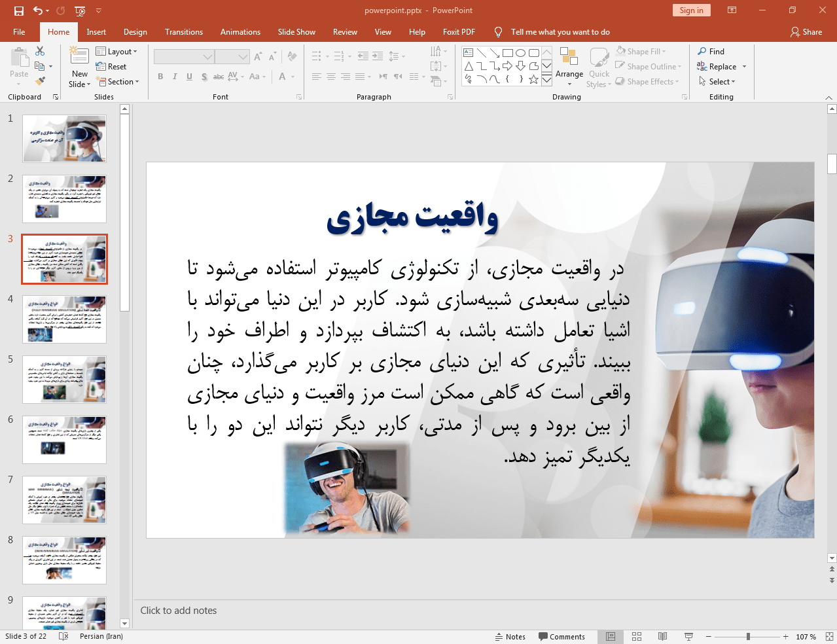Toggle the Notes pane in the status bar

(x=510, y=637)
